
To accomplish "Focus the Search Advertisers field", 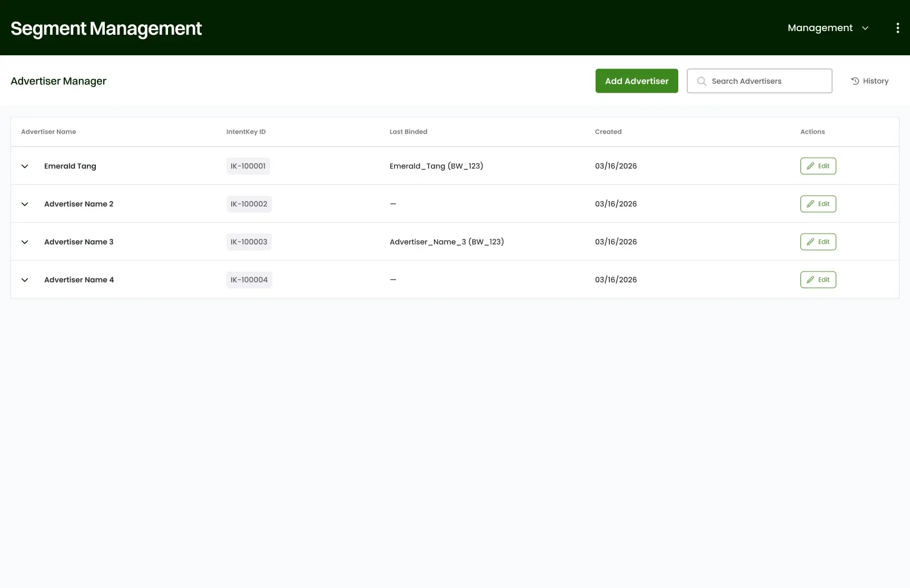I will point(759,81).
